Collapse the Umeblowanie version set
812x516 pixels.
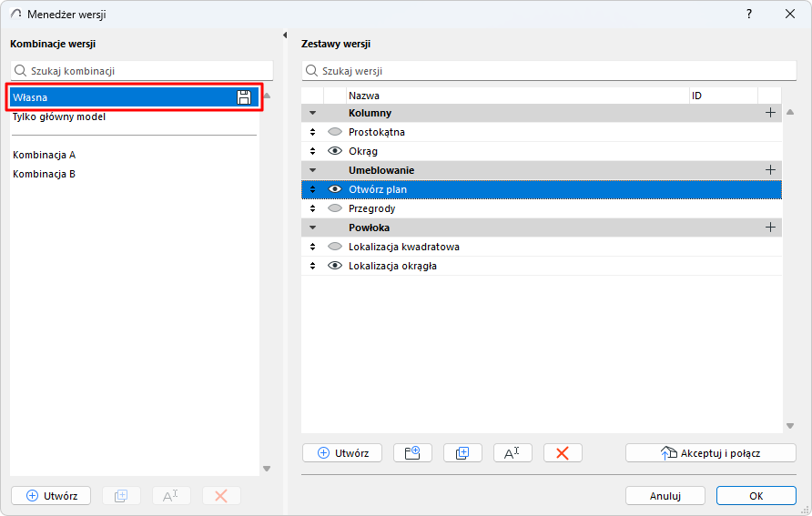pos(313,170)
